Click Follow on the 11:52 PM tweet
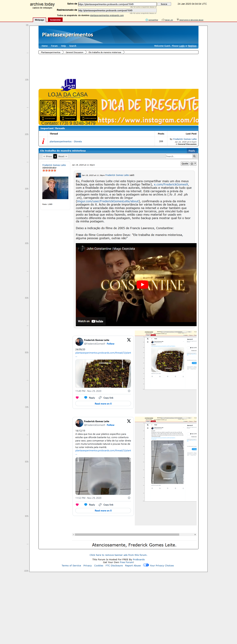This screenshot has height=644, width=237. pyautogui.click(x=110, y=425)
